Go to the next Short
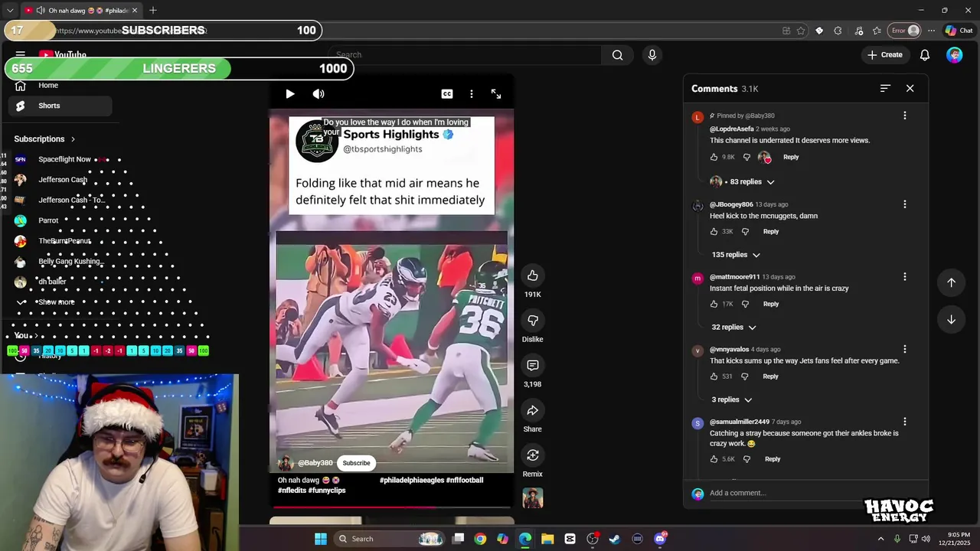 click(952, 320)
